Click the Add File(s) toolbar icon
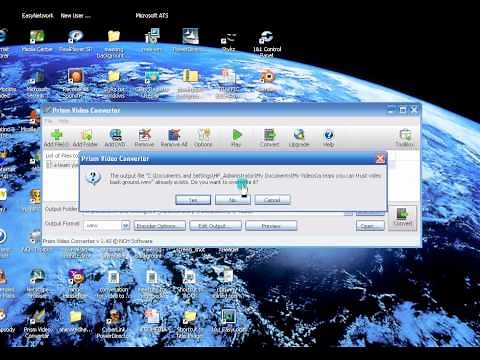This screenshot has height=360, width=480. pos(57,138)
